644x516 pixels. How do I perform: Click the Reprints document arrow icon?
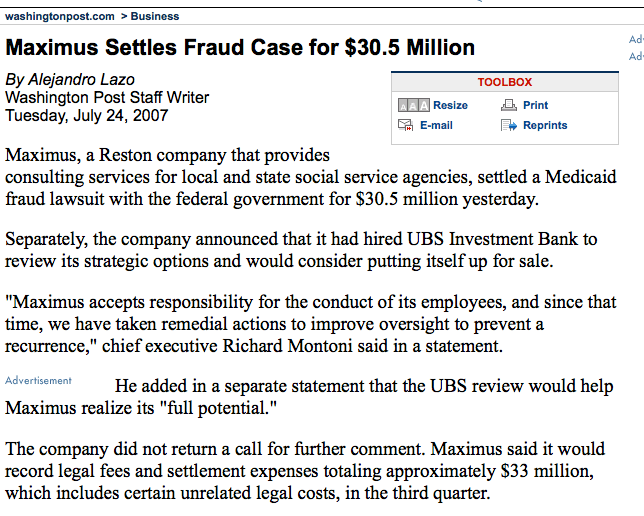coord(507,125)
